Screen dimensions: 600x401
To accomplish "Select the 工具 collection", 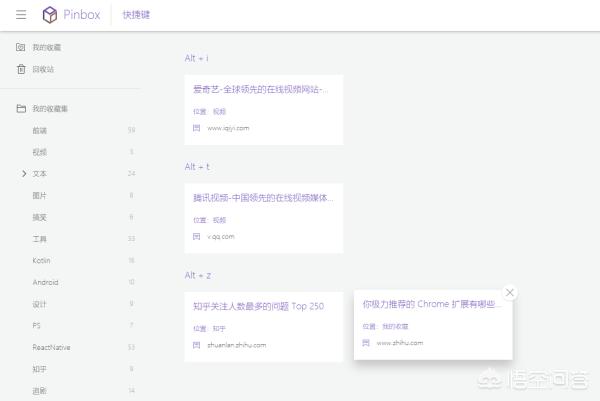I will pyautogui.click(x=40, y=239).
